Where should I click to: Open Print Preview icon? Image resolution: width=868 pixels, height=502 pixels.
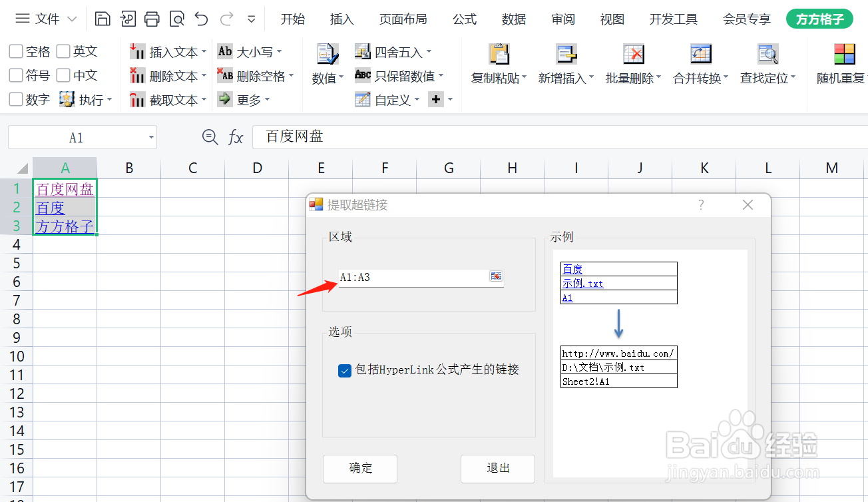click(x=176, y=19)
